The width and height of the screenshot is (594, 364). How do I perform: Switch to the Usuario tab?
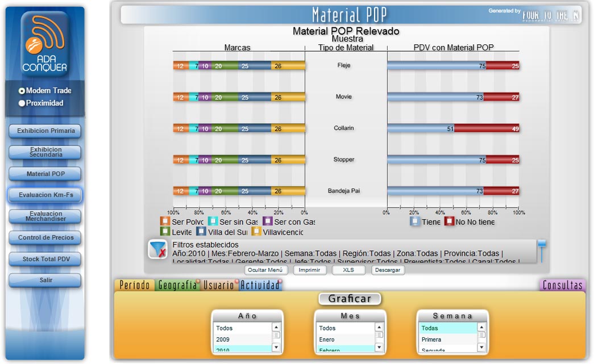pyautogui.click(x=219, y=285)
